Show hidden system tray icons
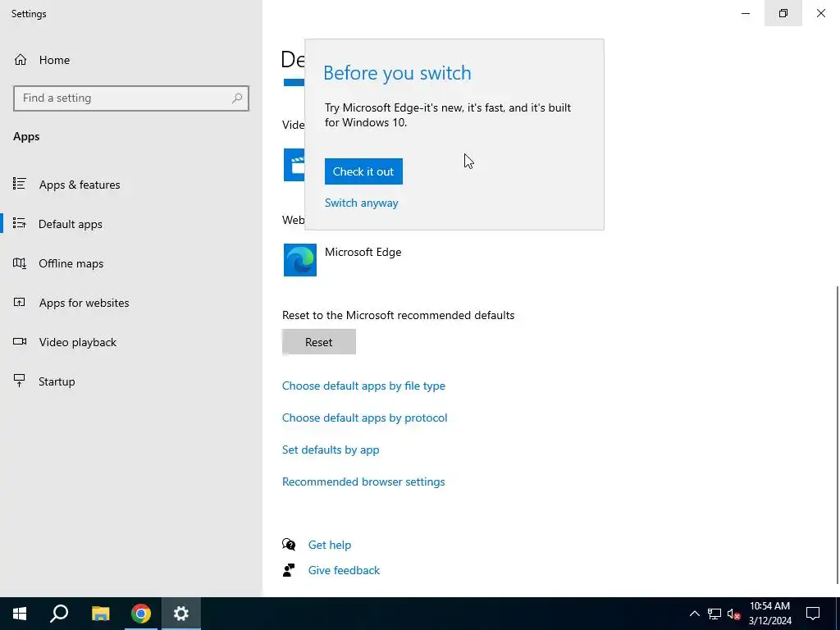This screenshot has width=840, height=630. tap(694, 614)
